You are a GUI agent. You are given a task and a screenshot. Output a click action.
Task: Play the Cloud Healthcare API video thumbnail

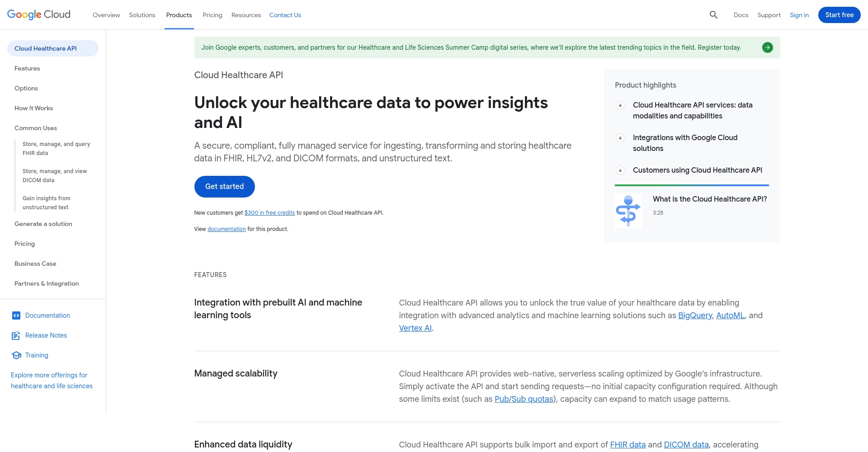pyautogui.click(x=628, y=211)
